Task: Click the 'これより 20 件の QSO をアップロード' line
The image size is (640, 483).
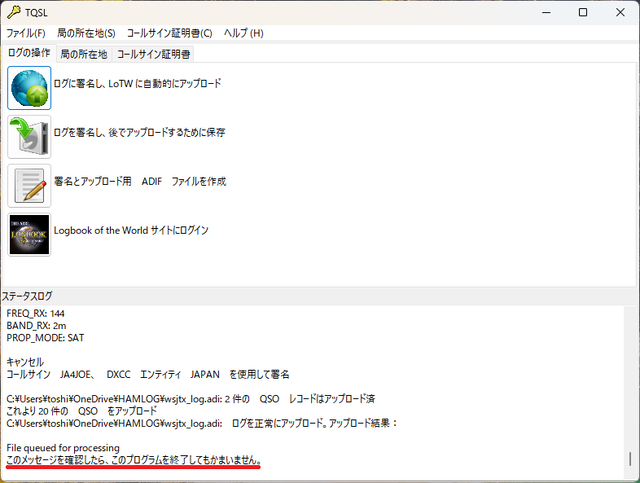Action: pos(82,411)
